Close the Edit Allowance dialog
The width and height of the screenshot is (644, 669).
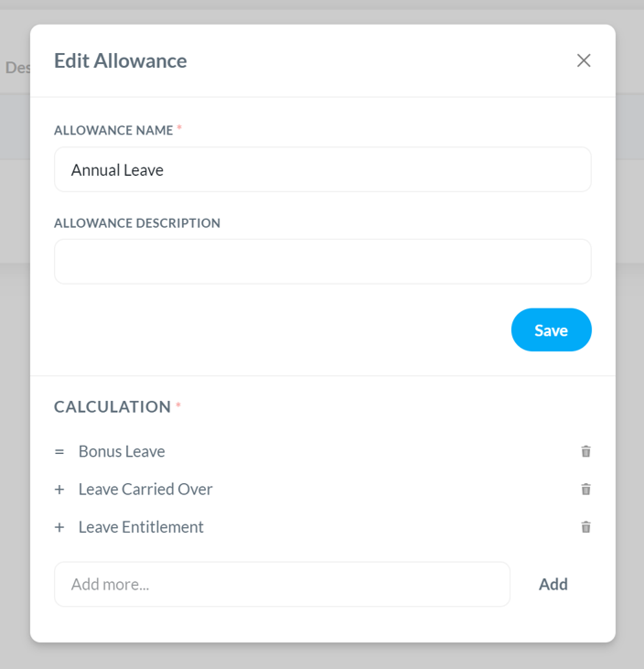(584, 60)
